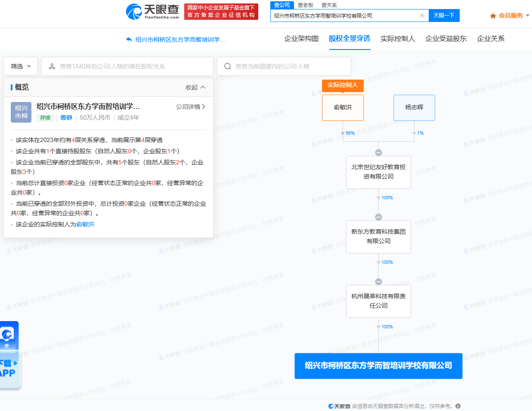Image resolution: width=532 pixels, height=411 pixels.
Task: Click the relationship graph icon in search field
Action: tap(52, 66)
